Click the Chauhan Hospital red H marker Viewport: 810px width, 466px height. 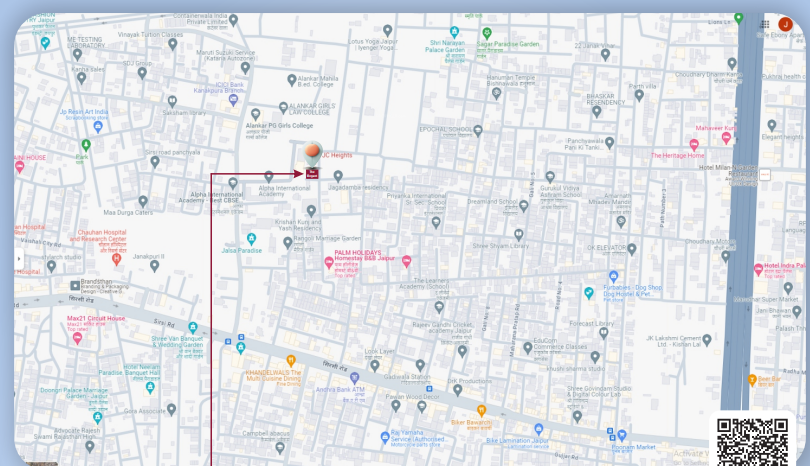(117, 259)
